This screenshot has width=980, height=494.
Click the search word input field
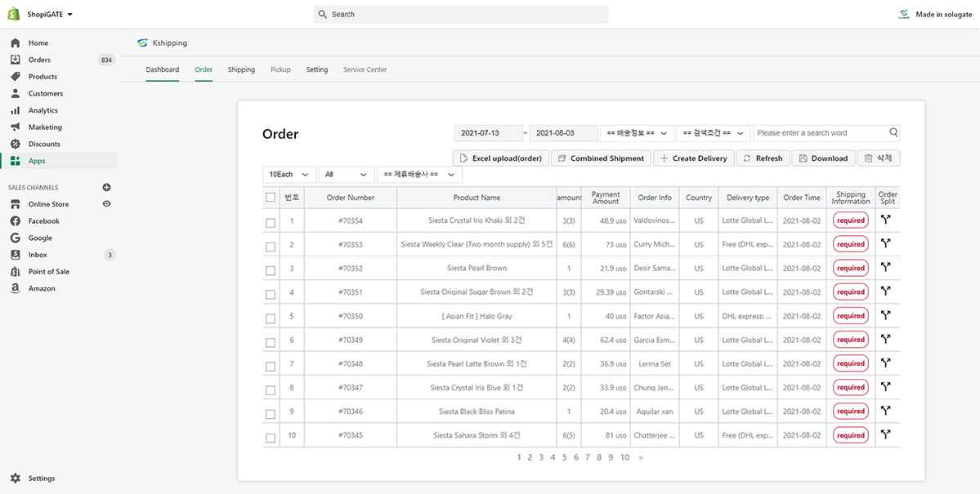pyautogui.click(x=817, y=132)
